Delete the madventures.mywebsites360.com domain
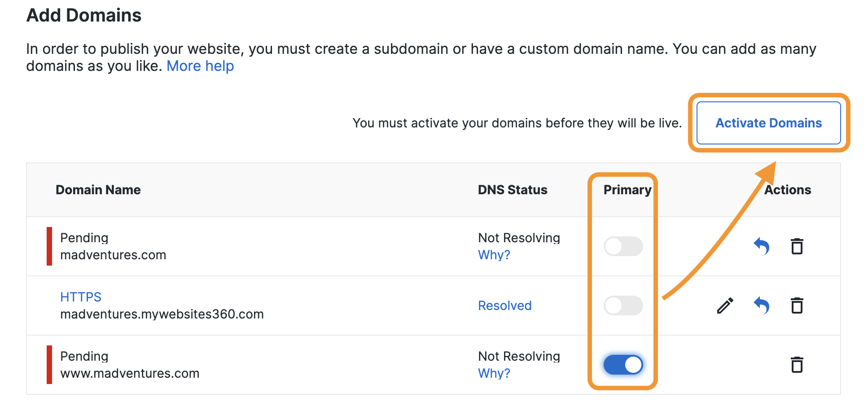 [x=797, y=306]
